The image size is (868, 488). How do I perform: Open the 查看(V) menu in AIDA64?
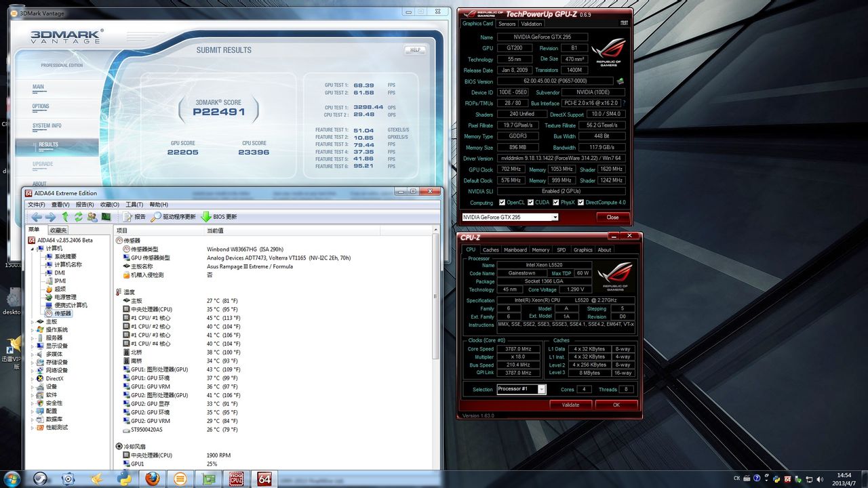pyautogui.click(x=60, y=205)
